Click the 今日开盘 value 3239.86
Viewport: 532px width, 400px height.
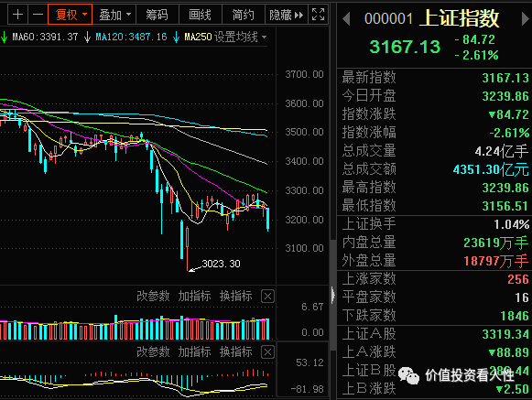pos(505,96)
